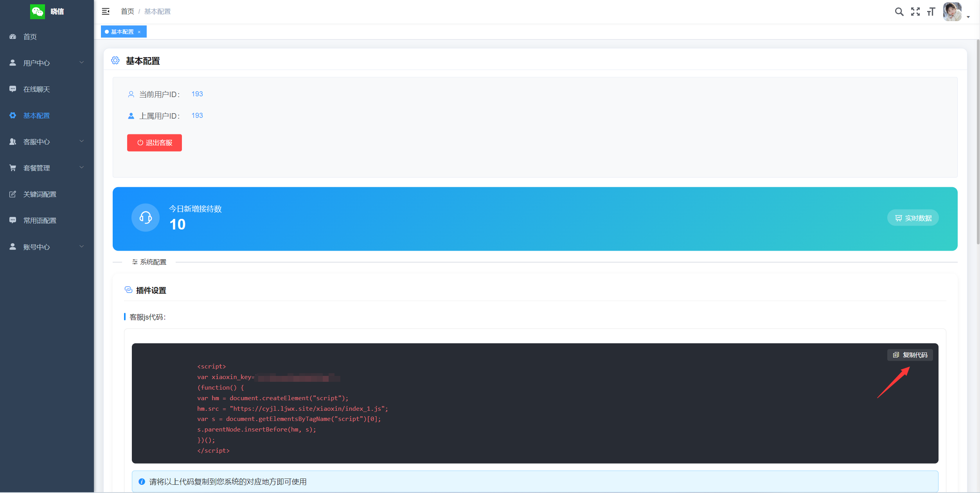Open the 实时数据 button
This screenshot has height=493, width=980.
(913, 218)
